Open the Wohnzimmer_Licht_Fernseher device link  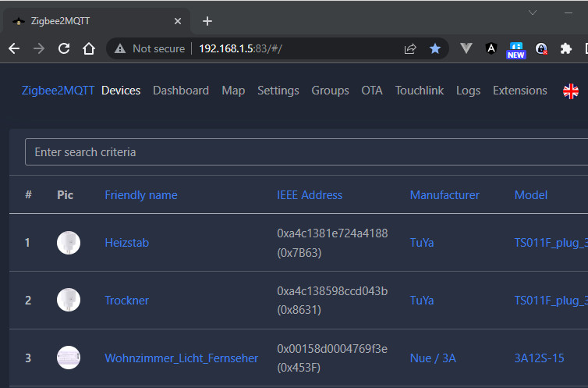click(x=182, y=358)
